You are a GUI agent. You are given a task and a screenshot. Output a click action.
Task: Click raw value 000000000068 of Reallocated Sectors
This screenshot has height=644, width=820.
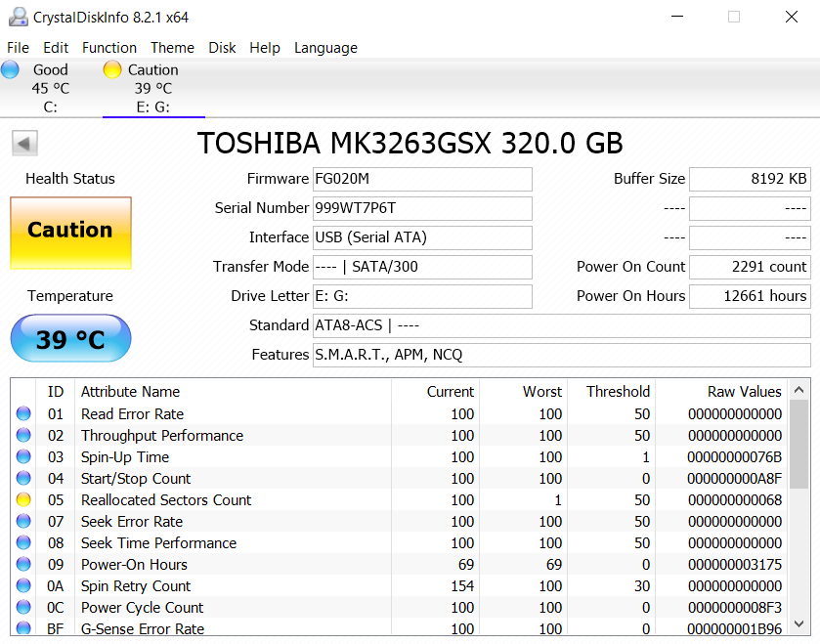pyautogui.click(x=735, y=499)
